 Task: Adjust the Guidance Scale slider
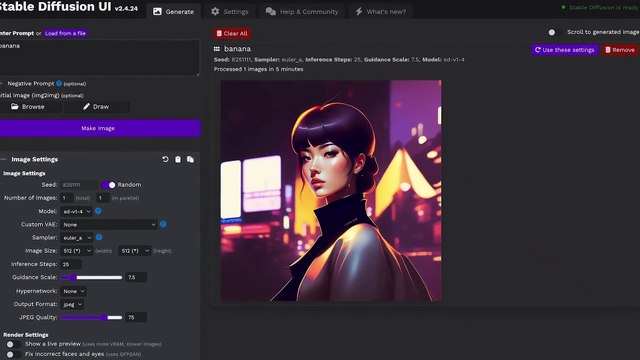coord(91,278)
